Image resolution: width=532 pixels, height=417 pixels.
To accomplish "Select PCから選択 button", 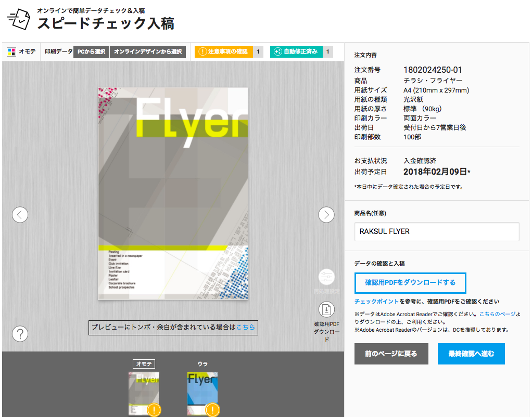I will coord(91,51).
